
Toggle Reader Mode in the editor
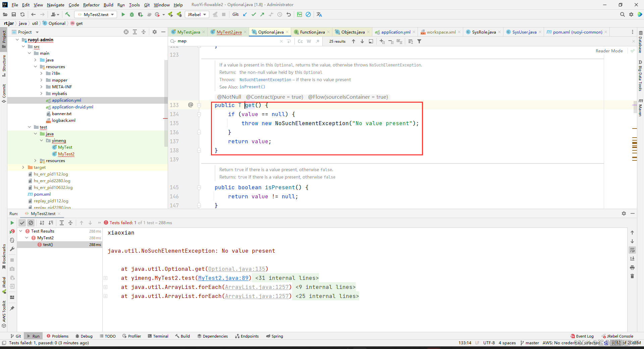click(x=609, y=51)
